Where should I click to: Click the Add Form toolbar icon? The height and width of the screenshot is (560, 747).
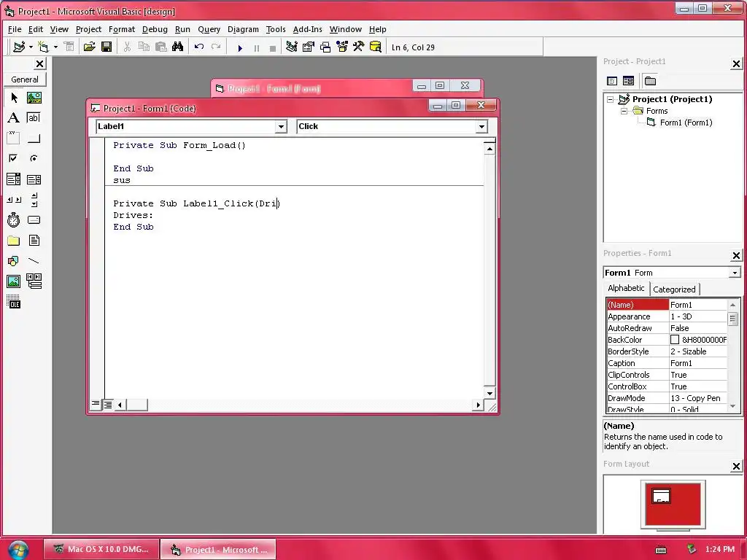[x=43, y=47]
